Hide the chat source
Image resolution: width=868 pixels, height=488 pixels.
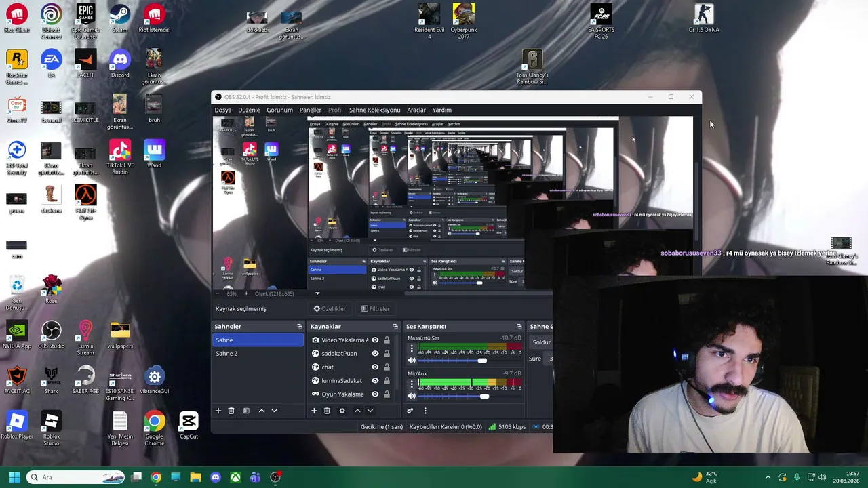[x=375, y=367]
